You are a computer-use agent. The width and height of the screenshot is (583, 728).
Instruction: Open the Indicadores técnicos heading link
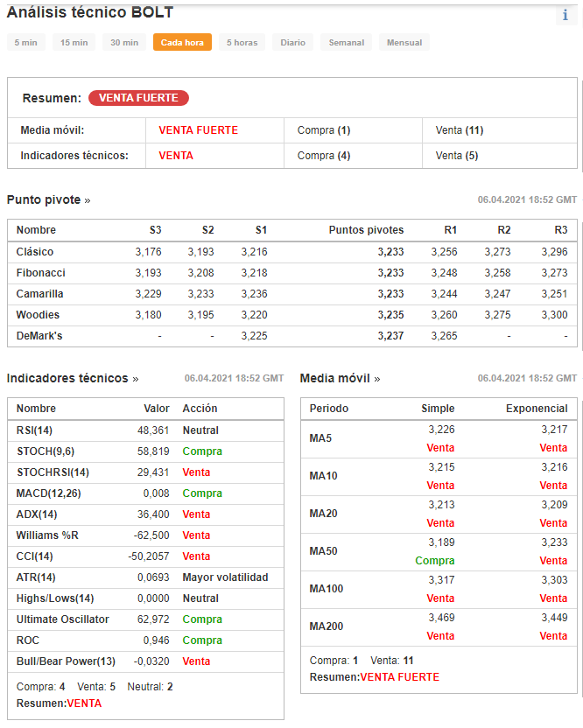click(73, 379)
